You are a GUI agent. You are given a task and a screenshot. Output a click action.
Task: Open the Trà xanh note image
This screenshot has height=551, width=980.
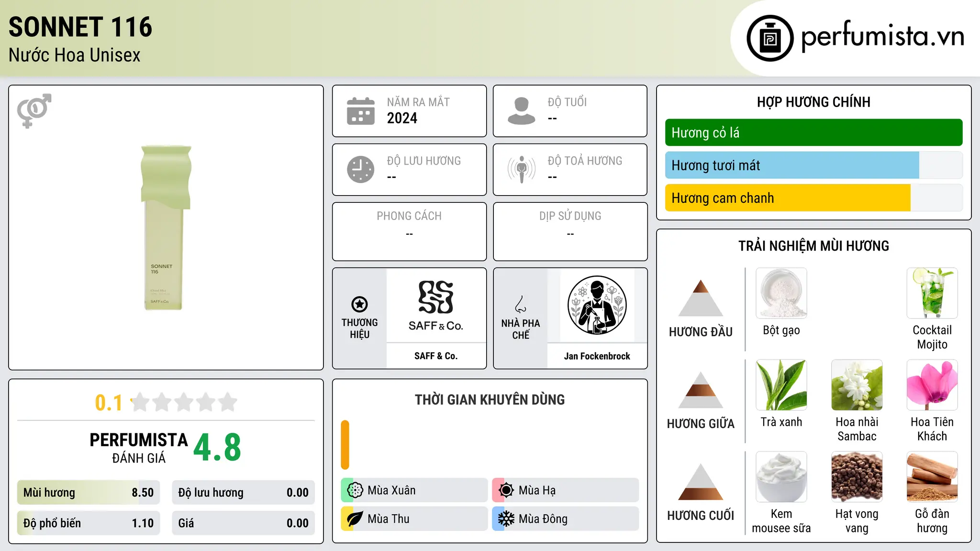click(781, 385)
